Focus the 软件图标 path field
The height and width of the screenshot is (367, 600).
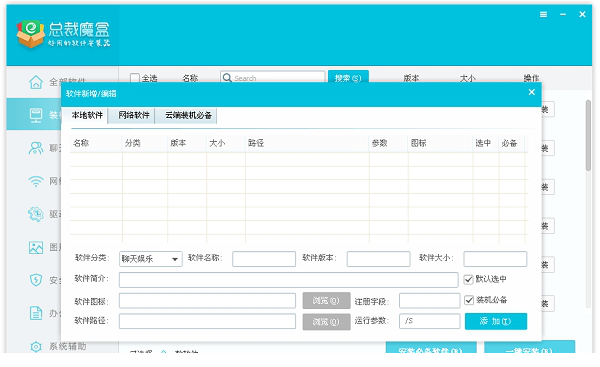coord(207,301)
